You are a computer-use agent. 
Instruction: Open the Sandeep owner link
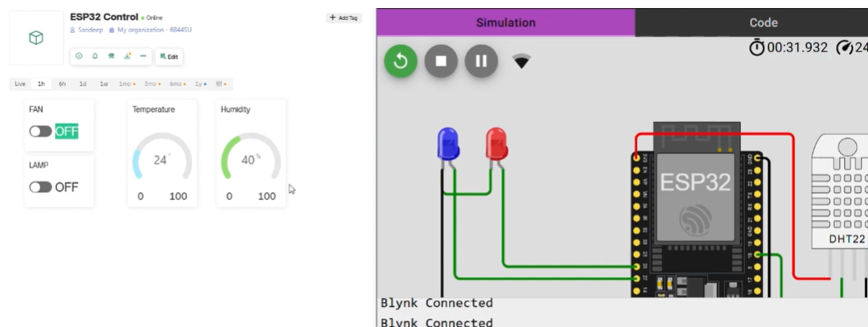(86, 30)
